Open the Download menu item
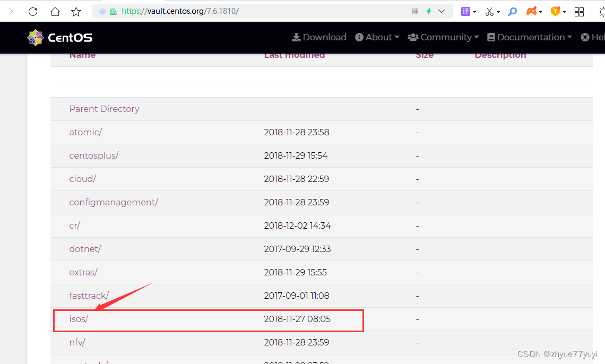This screenshot has height=364, width=605. pos(319,37)
